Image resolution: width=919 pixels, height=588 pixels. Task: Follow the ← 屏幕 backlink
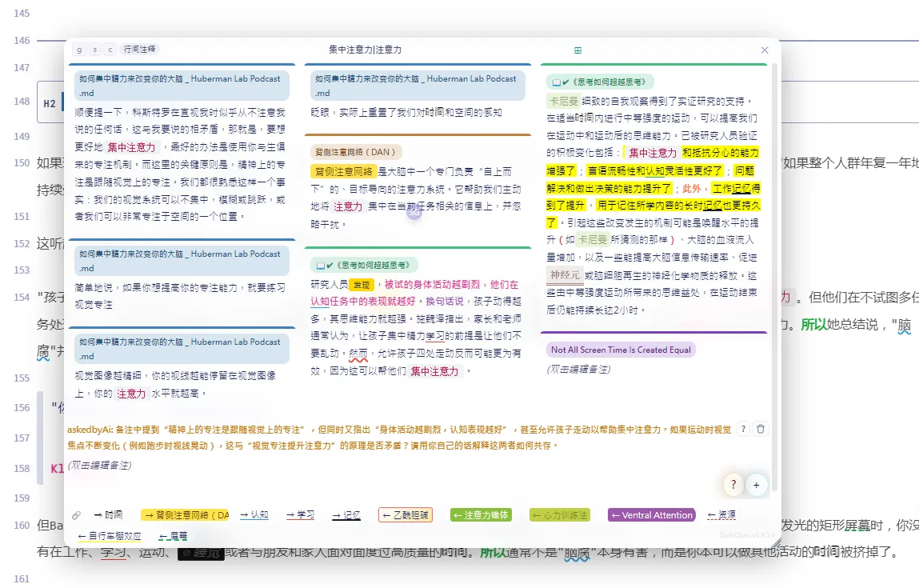[x=173, y=536]
